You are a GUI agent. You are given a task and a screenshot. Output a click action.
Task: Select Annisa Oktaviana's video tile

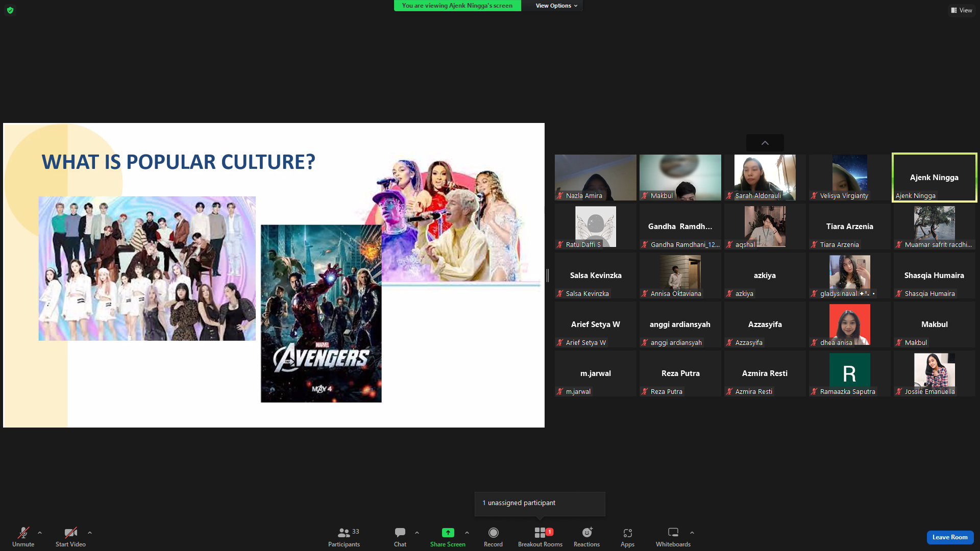tap(680, 275)
